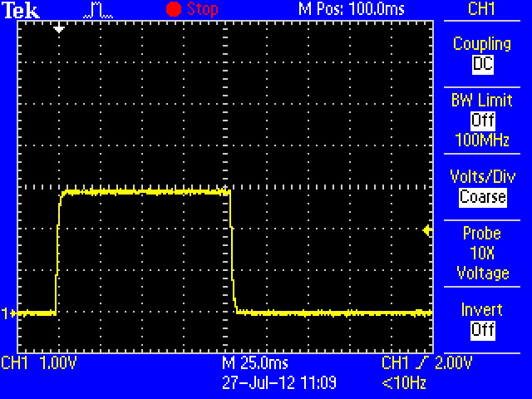532x399 pixels.
Task: Click the trigger position waveform icon
Action: (x=98, y=10)
